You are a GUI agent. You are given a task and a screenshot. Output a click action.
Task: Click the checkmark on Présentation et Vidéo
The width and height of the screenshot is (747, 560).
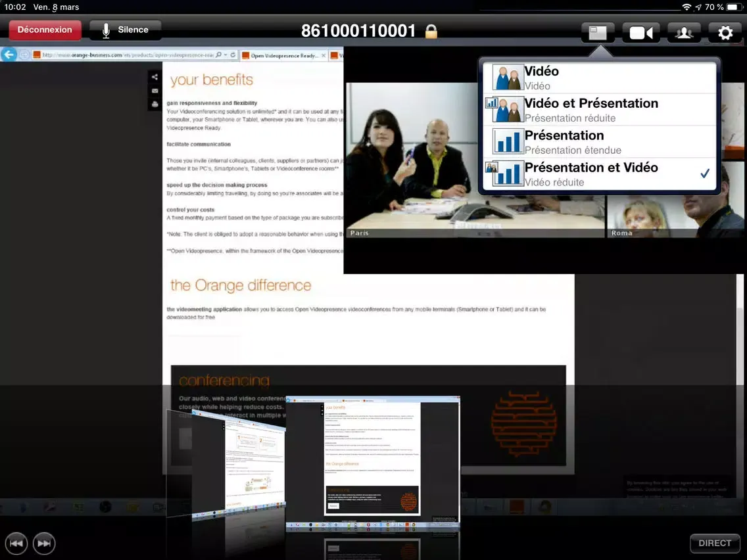click(x=705, y=174)
